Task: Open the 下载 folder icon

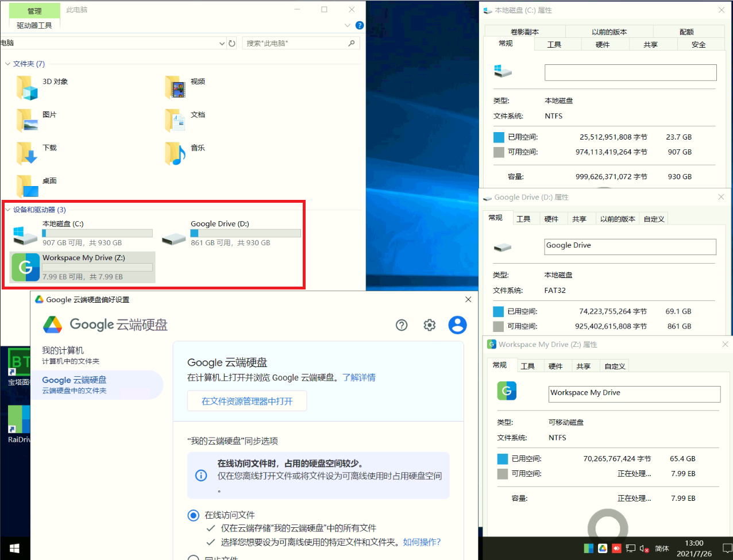Action: click(27, 153)
